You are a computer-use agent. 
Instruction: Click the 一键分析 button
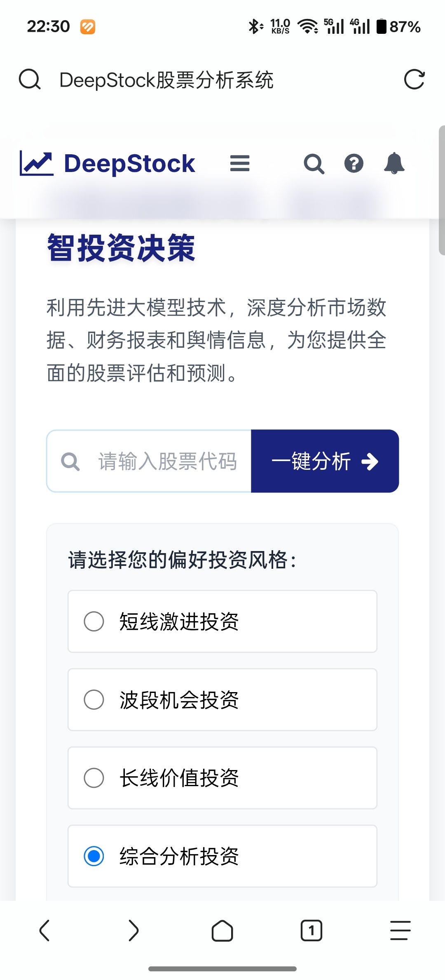[x=325, y=461]
